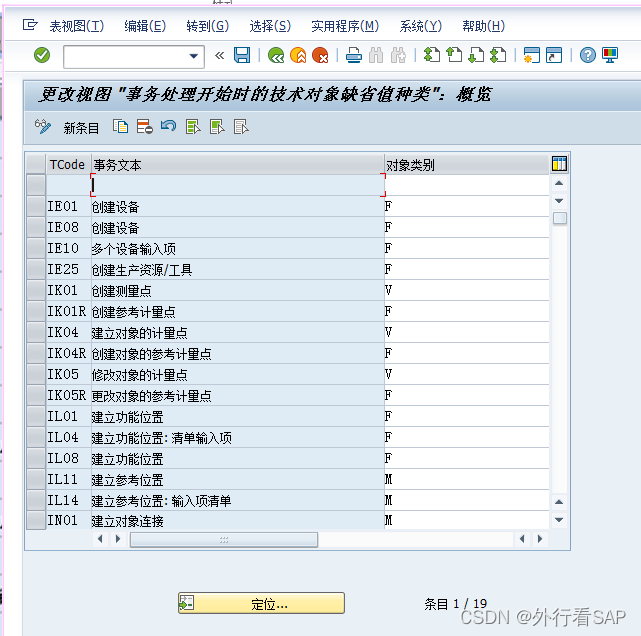Go to last page icon
The width and height of the screenshot is (641, 636).
(x=498, y=55)
